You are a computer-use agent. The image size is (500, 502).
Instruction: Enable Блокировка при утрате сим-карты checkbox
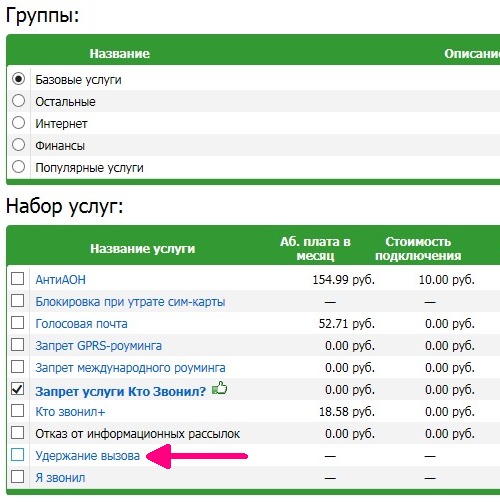(x=17, y=301)
